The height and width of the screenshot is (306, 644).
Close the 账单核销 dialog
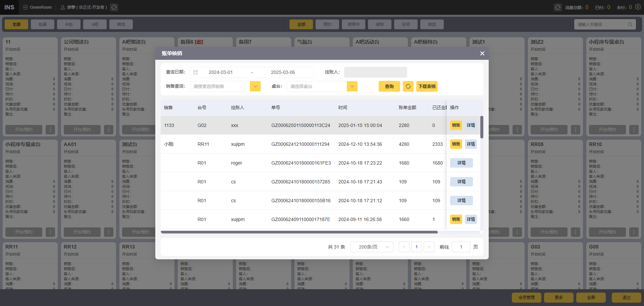point(482,53)
